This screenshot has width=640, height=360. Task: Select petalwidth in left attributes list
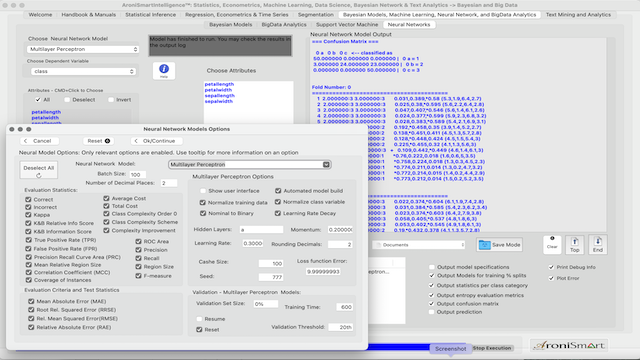click(45, 118)
